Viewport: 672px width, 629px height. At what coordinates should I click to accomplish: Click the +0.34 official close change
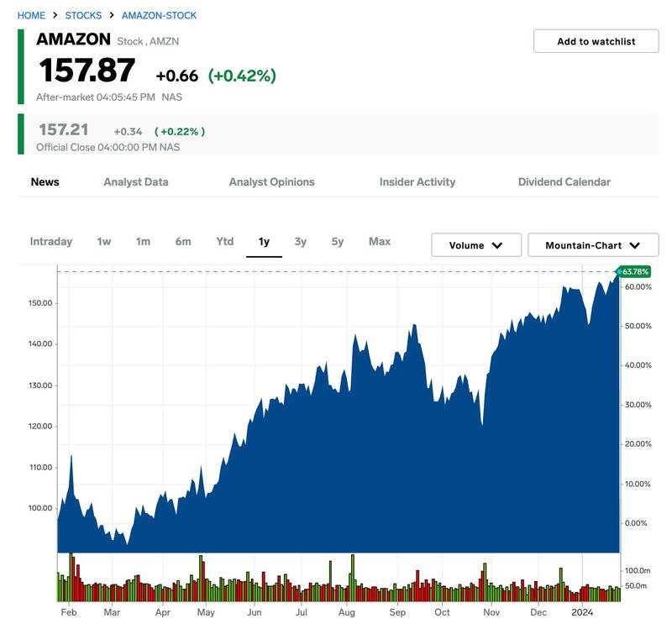click(x=128, y=132)
